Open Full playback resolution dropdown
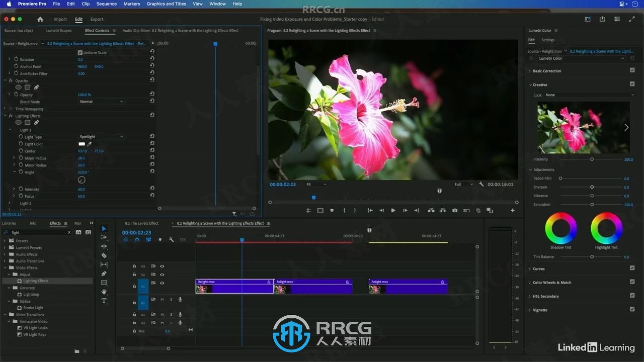Screen dimensions: 644x362 tap(463, 185)
